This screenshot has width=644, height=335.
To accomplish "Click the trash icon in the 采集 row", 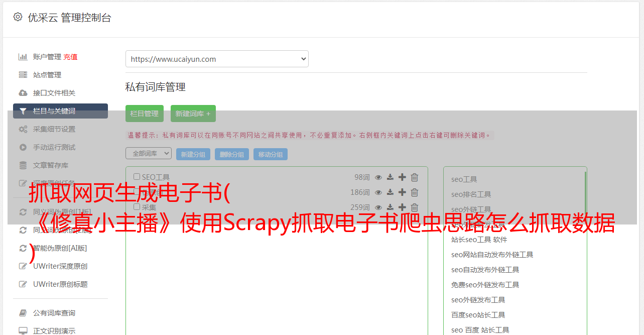I will click(415, 207).
